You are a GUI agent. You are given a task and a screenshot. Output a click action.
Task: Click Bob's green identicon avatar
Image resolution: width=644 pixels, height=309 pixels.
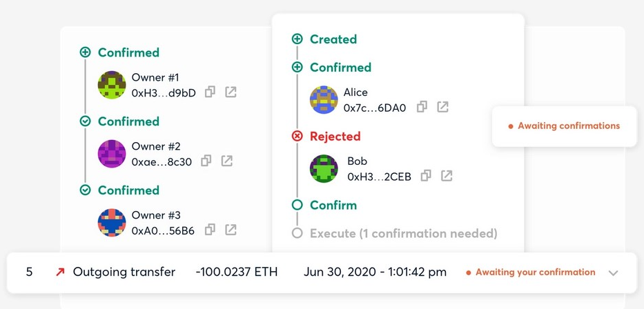(x=324, y=169)
